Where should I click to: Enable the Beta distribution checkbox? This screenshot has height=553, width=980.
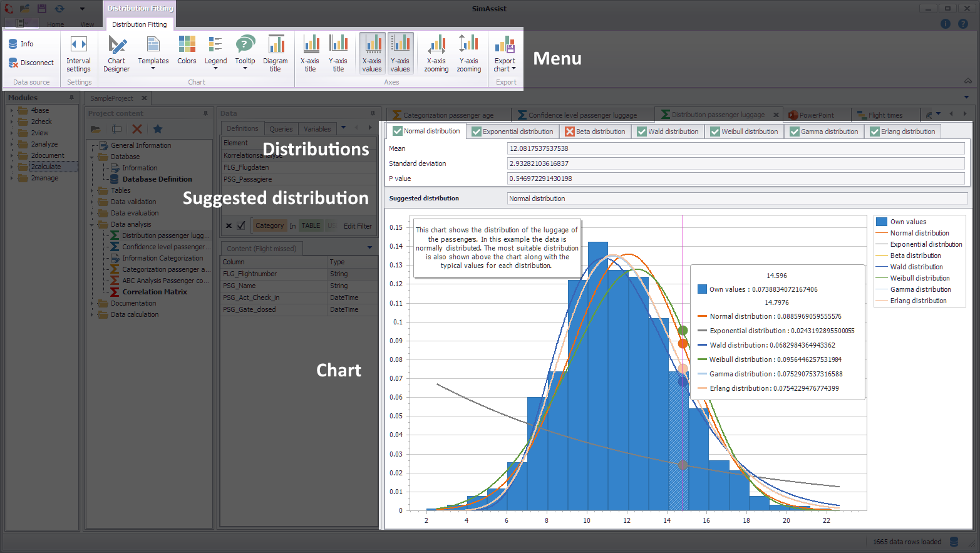click(x=570, y=132)
